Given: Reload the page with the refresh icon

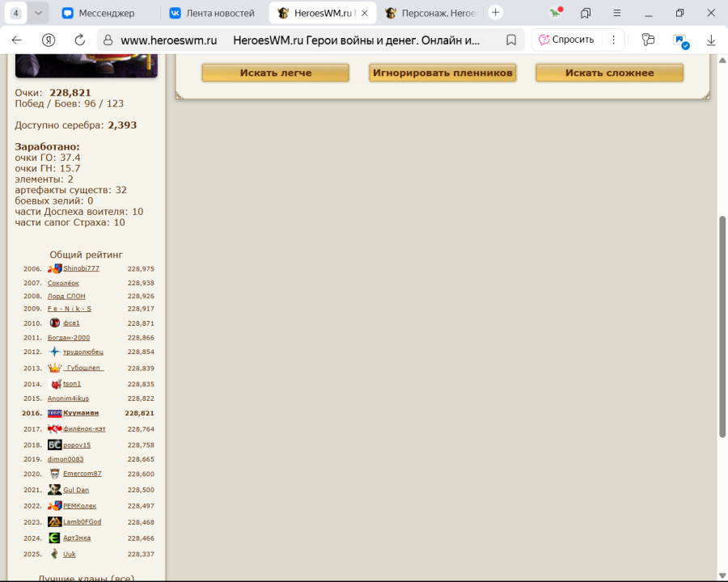Looking at the screenshot, I should [79, 40].
